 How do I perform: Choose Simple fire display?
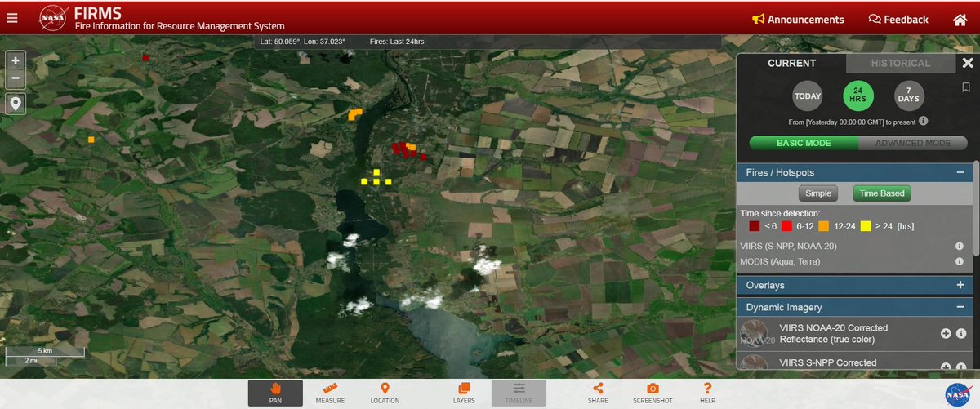click(818, 193)
